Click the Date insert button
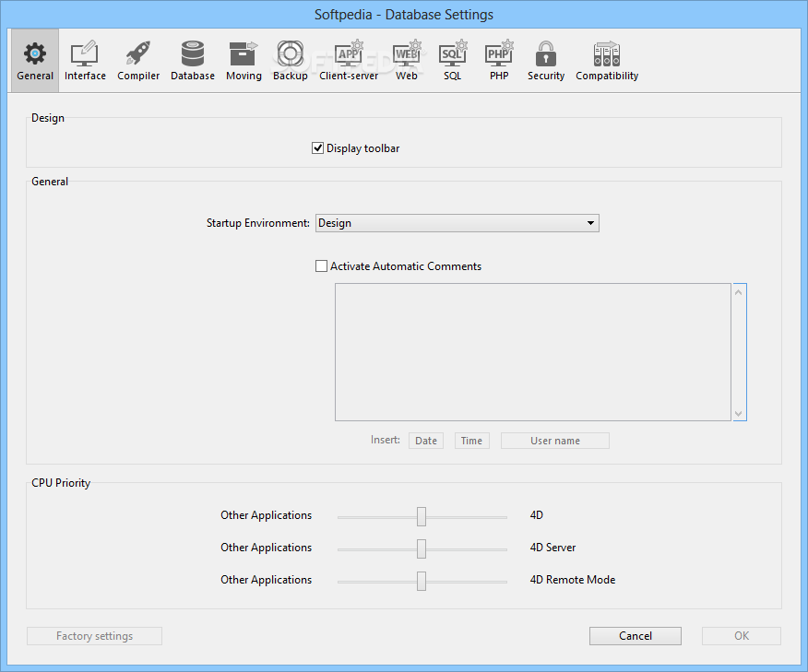Image resolution: width=808 pixels, height=672 pixels. point(426,441)
